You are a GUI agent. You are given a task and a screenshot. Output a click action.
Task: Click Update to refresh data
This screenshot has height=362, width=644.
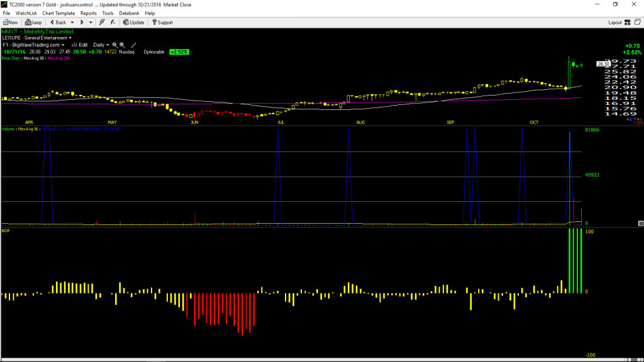point(133,23)
